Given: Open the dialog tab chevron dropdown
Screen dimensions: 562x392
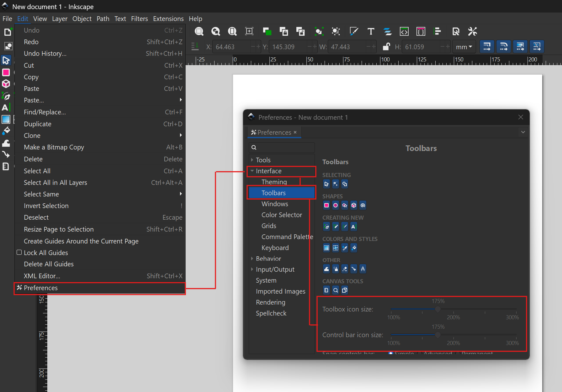Looking at the screenshot, I should pyautogui.click(x=523, y=132).
